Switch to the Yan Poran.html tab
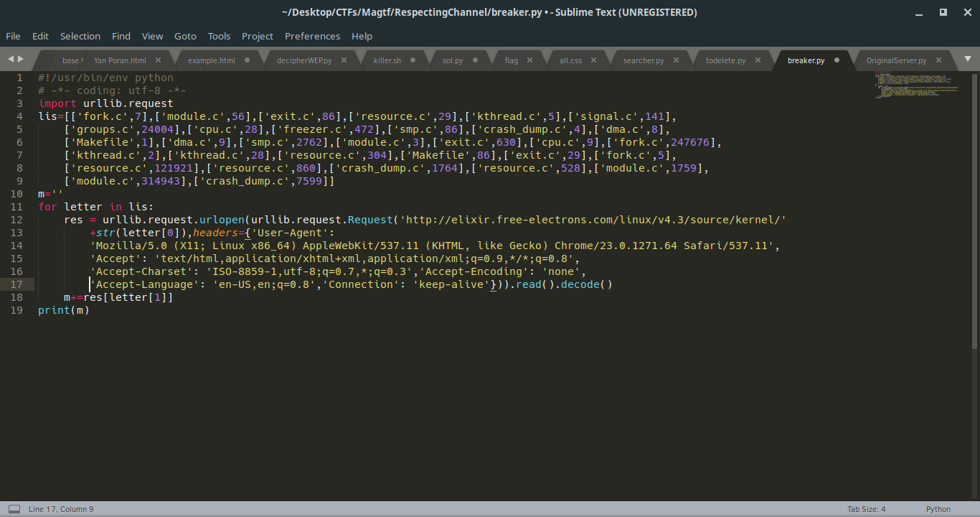This screenshot has width=980, height=517. pos(120,60)
